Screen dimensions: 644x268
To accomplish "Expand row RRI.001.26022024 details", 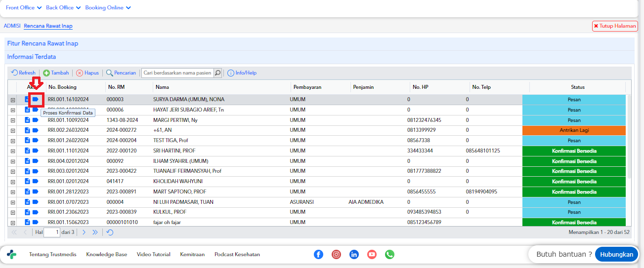I will point(13,141).
